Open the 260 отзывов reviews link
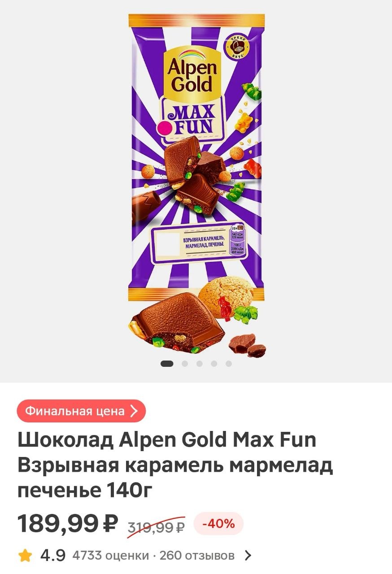 197,556
